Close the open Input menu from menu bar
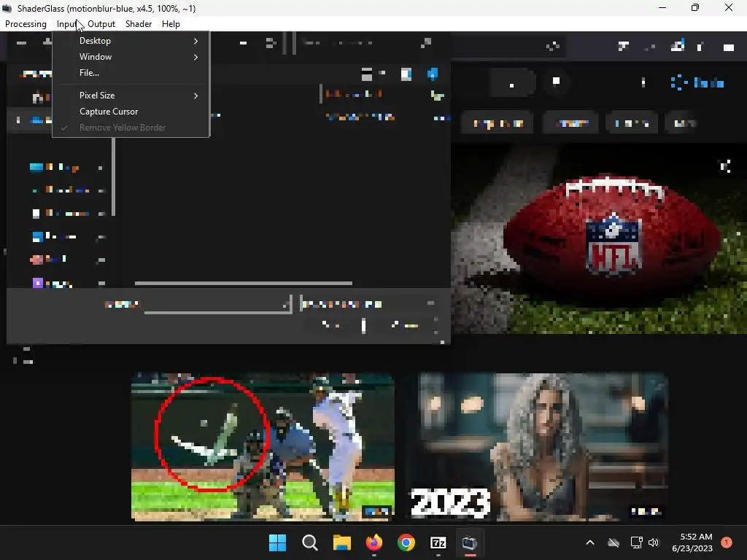The width and height of the screenshot is (747, 560). tap(66, 24)
